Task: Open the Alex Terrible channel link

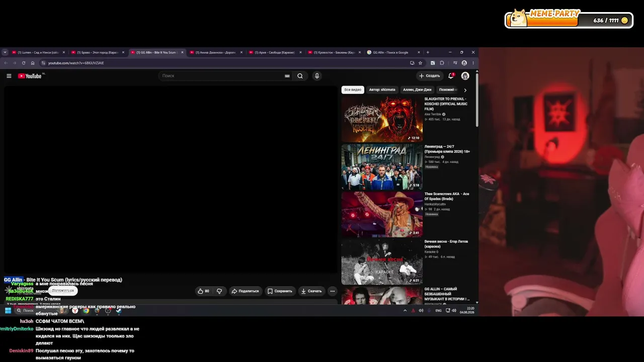Action: [x=433, y=114]
